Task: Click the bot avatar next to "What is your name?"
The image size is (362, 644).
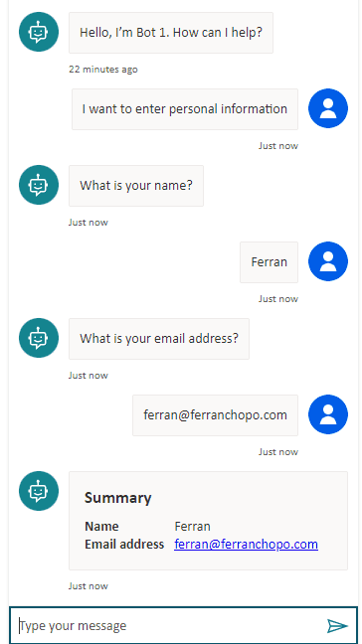Action: click(x=39, y=185)
